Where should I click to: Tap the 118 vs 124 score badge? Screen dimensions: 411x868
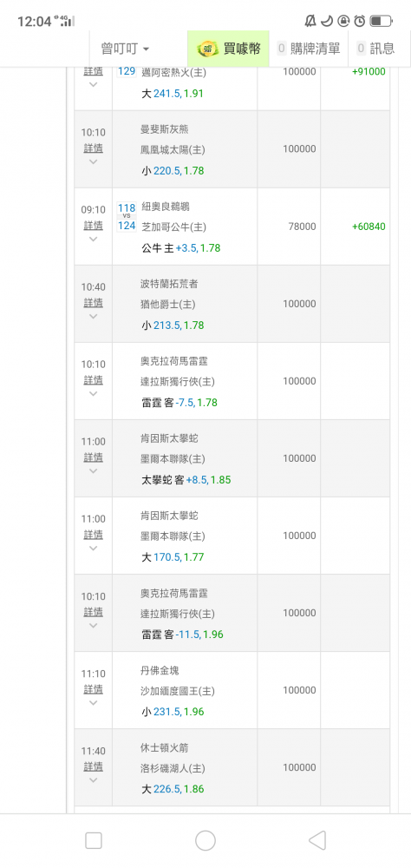pyautogui.click(x=127, y=216)
